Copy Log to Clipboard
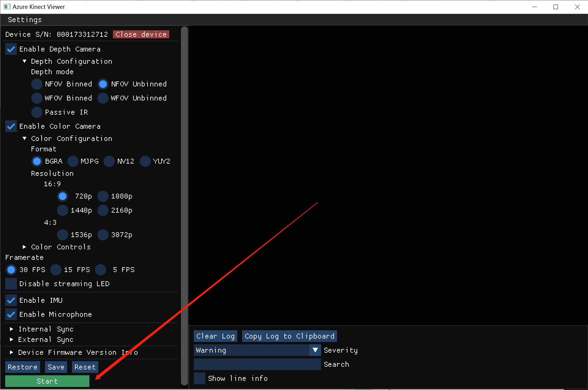This screenshot has width=588, height=390. pos(289,336)
